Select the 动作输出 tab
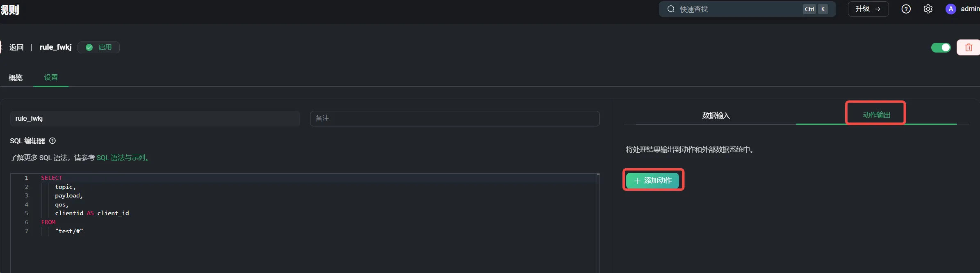 click(x=876, y=115)
